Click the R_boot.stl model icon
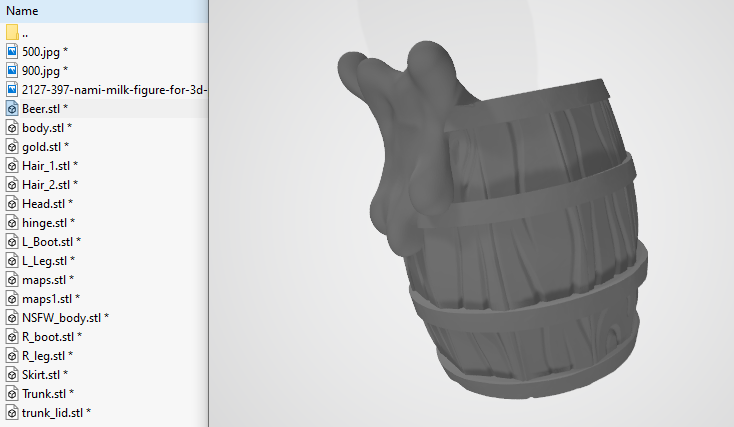This screenshot has width=734, height=427. pyautogui.click(x=12, y=337)
